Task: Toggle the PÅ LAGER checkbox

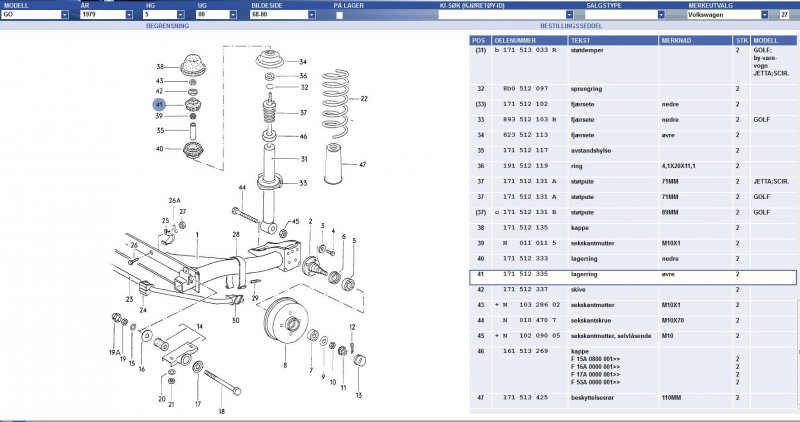Action: (x=340, y=16)
